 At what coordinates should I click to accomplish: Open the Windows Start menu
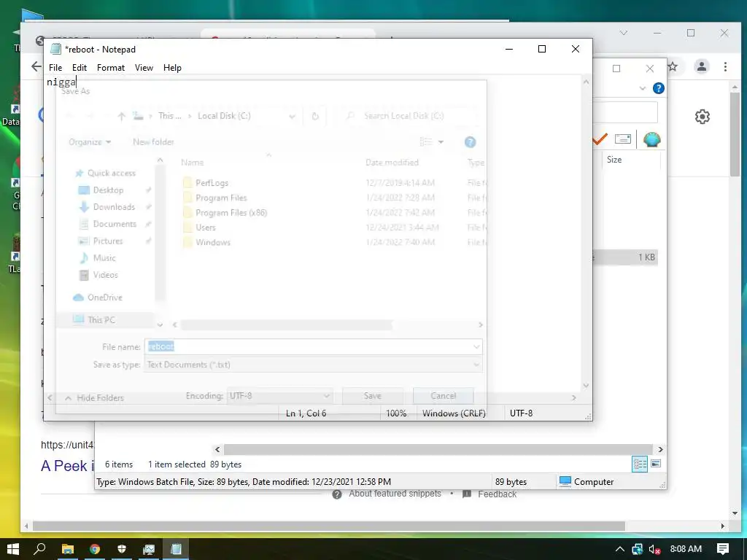point(13,549)
